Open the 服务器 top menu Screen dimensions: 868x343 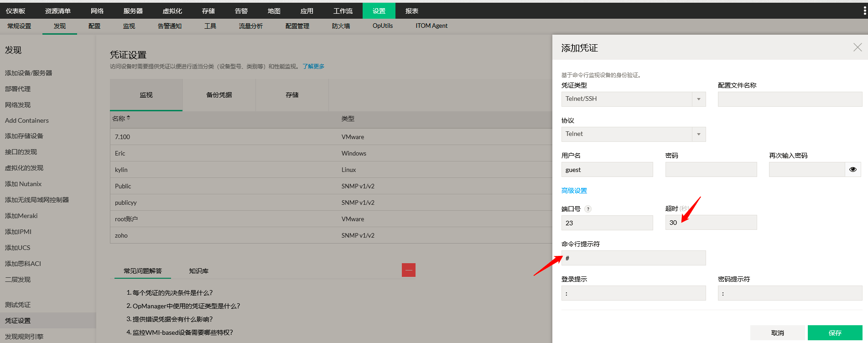[133, 11]
